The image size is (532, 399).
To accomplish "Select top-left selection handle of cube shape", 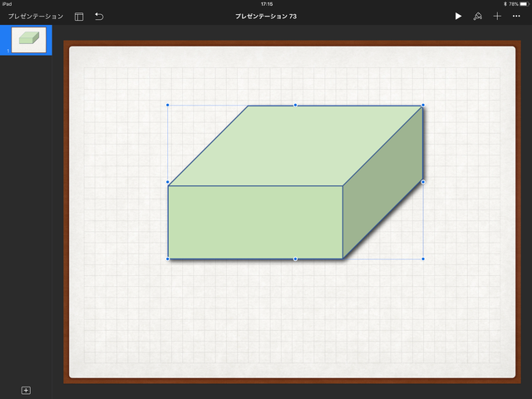I will pos(168,106).
